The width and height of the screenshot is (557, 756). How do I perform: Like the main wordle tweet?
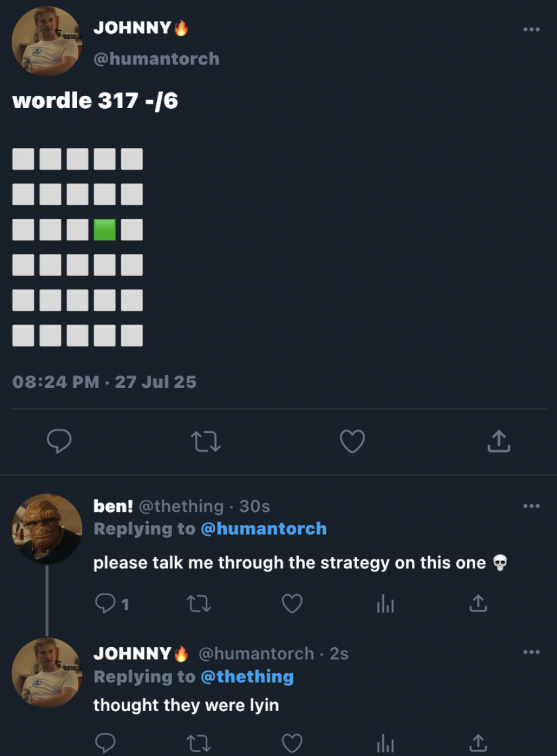tap(352, 441)
